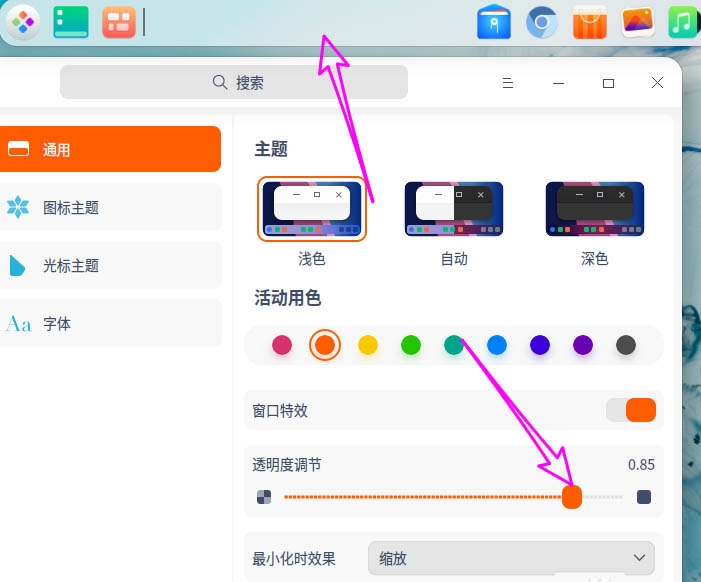Screen dimensions: 701x582
Task: Select the 自动 theme option
Action: pos(454,209)
